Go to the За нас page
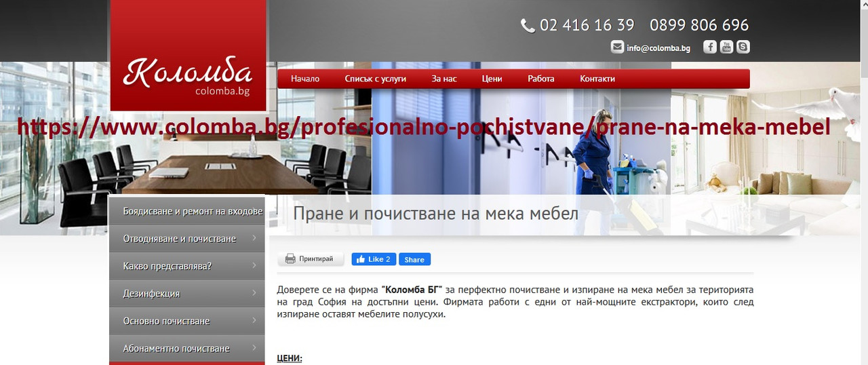Image resolution: width=868 pixels, height=365 pixels. [444, 79]
